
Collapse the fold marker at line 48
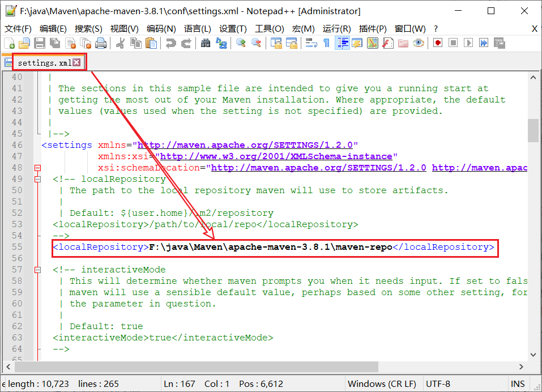pyautogui.click(x=38, y=168)
